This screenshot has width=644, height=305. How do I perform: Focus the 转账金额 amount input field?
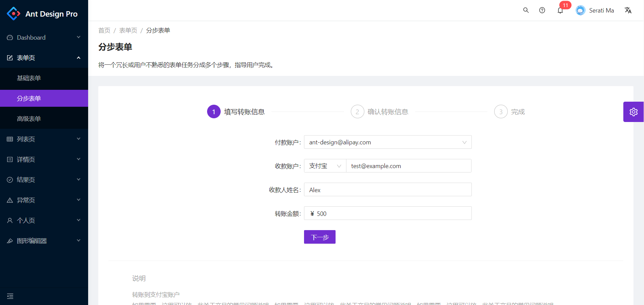[x=388, y=213]
